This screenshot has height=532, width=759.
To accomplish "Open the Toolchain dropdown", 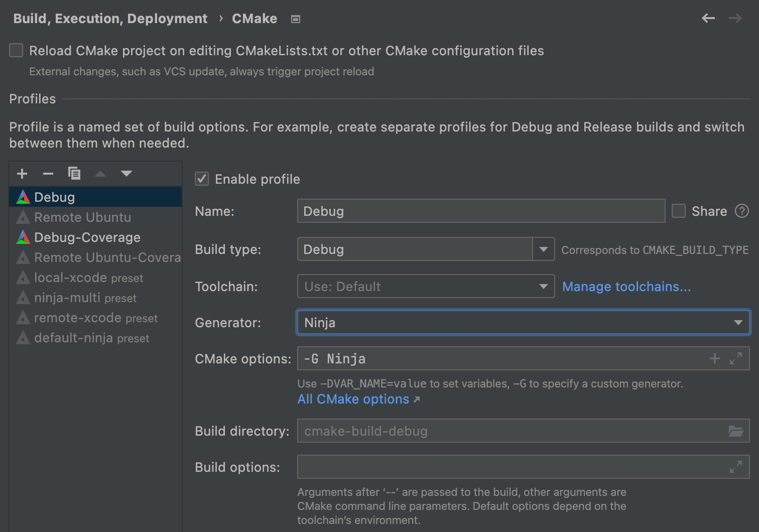I will pyautogui.click(x=426, y=286).
